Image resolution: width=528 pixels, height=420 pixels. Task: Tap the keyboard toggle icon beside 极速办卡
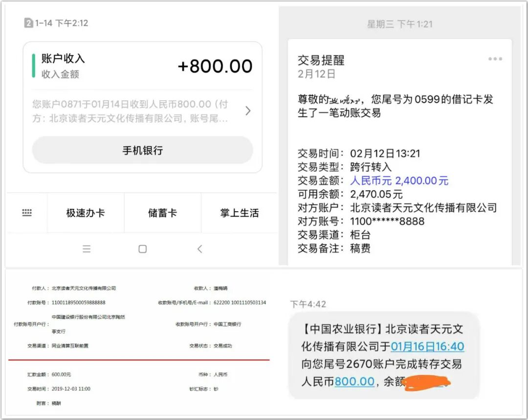point(27,213)
